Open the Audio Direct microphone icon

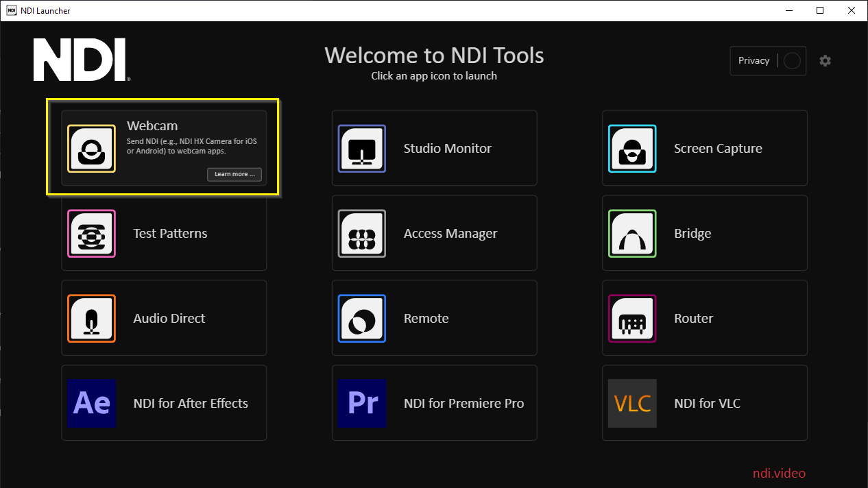(x=91, y=319)
